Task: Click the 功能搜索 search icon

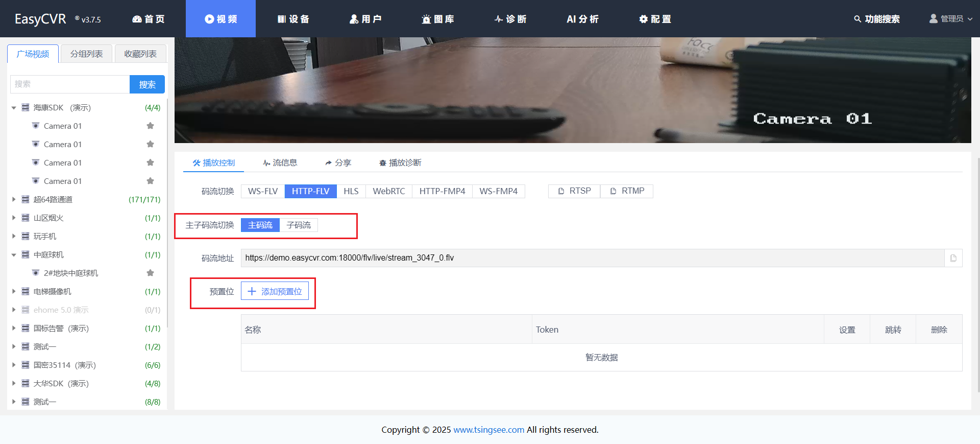Action: (857, 19)
